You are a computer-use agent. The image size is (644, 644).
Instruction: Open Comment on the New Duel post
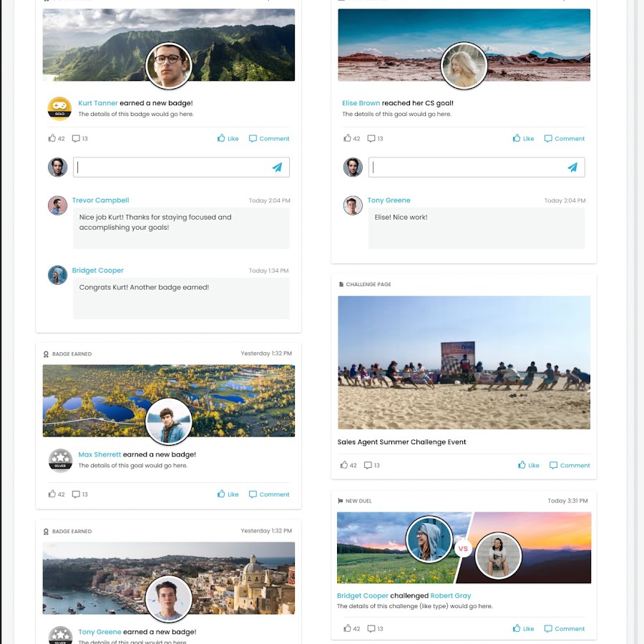tap(565, 628)
